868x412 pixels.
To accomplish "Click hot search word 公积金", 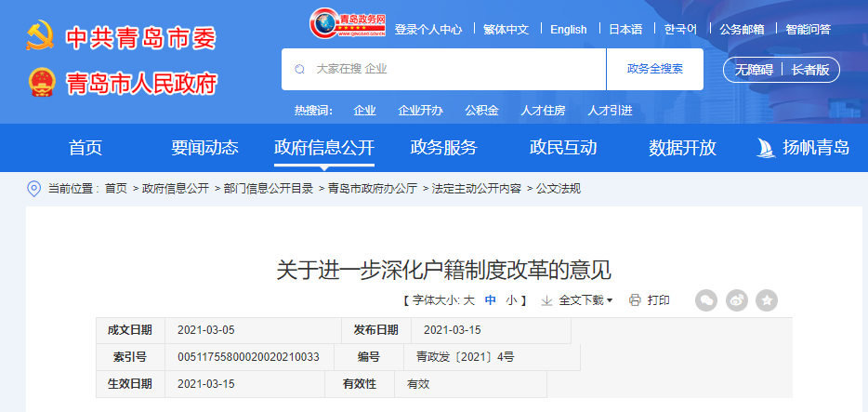I will [481, 111].
